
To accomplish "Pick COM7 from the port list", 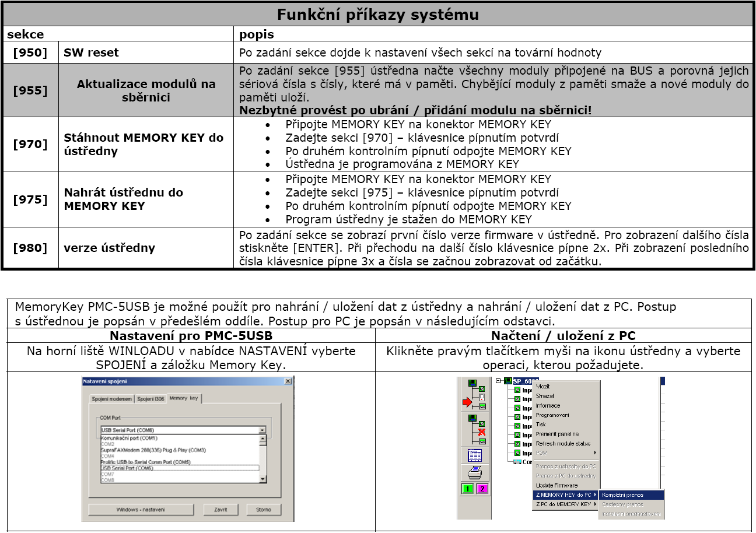I will tap(180, 474).
